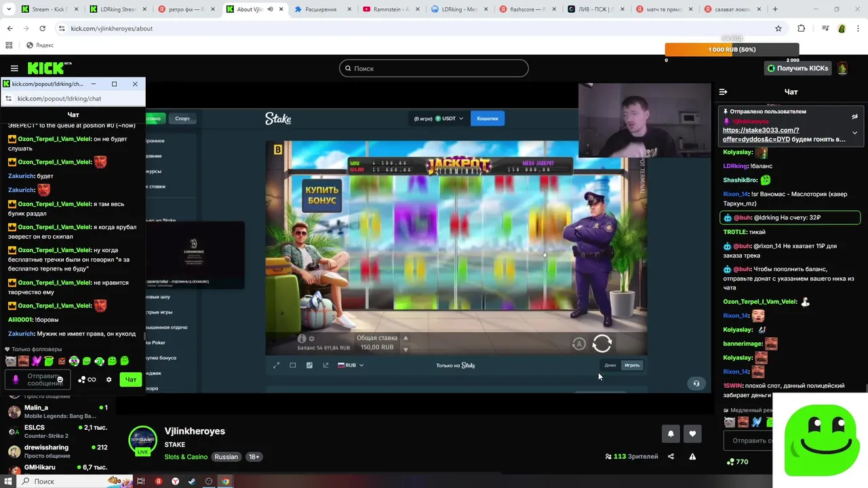
Task: Switch to the Rammstein browser tab
Action: 390,9
